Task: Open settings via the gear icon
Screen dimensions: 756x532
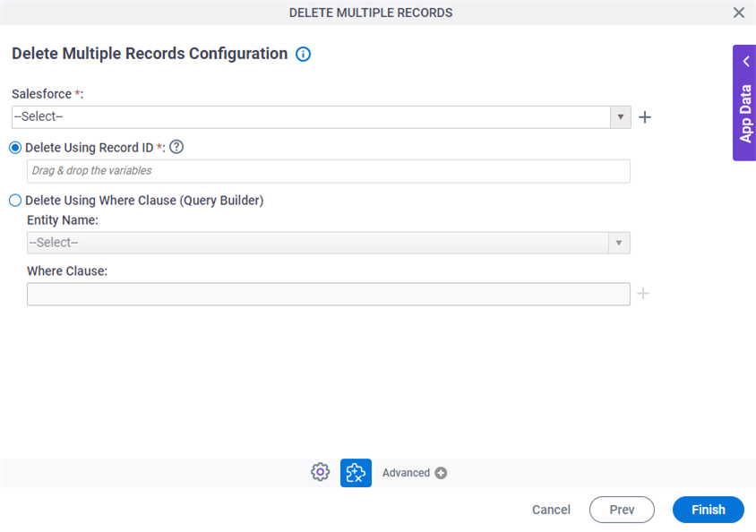Action: pos(320,472)
